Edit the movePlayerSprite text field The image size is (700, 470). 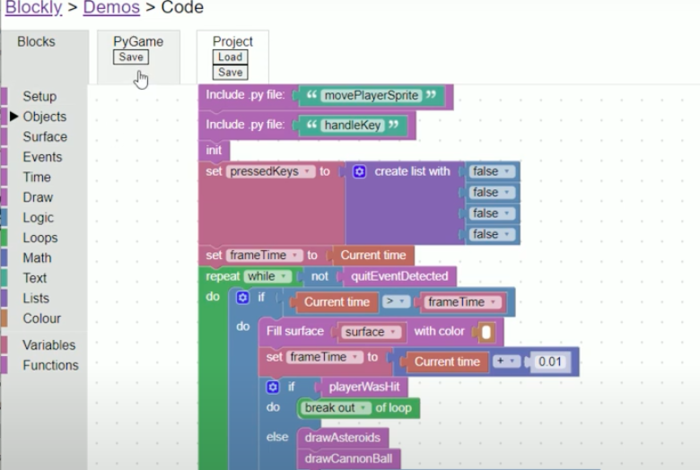tap(371, 96)
